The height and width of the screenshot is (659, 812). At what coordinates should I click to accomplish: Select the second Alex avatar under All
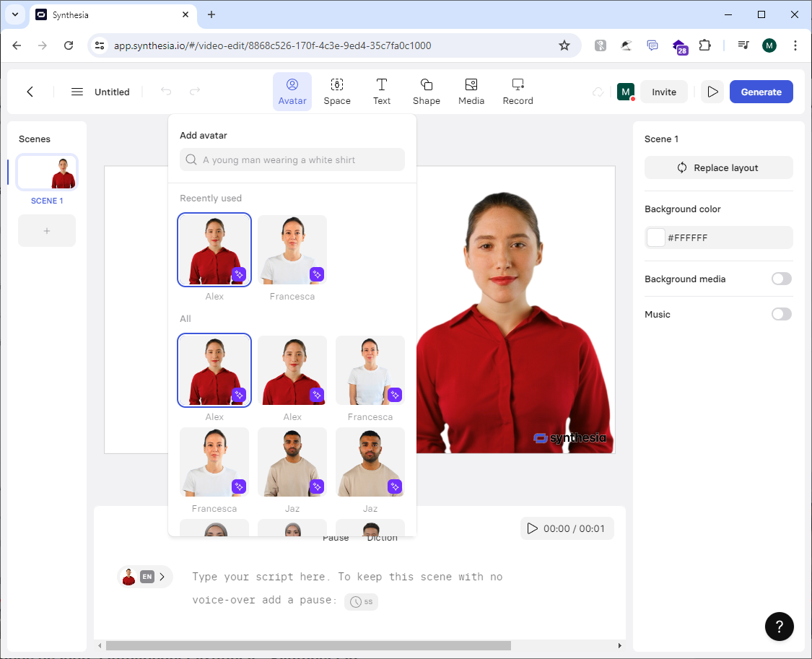(x=292, y=370)
